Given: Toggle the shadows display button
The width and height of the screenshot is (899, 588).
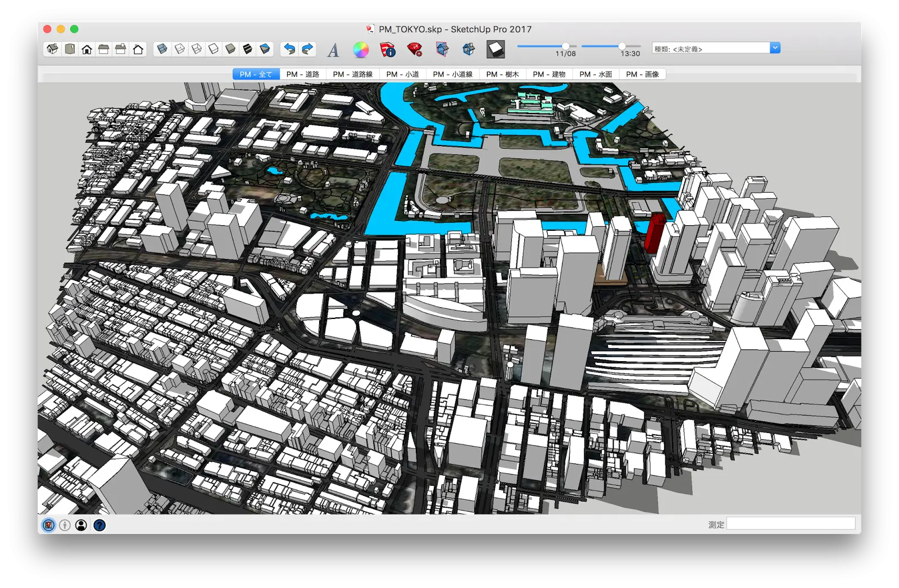Looking at the screenshot, I should 496,49.
